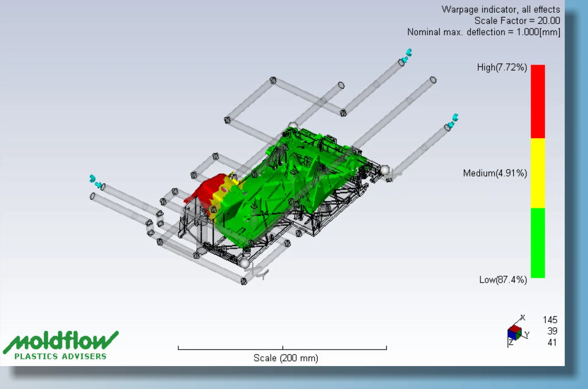
Task: Select the Medium(4.91%) legend label
Action: coord(495,173)
